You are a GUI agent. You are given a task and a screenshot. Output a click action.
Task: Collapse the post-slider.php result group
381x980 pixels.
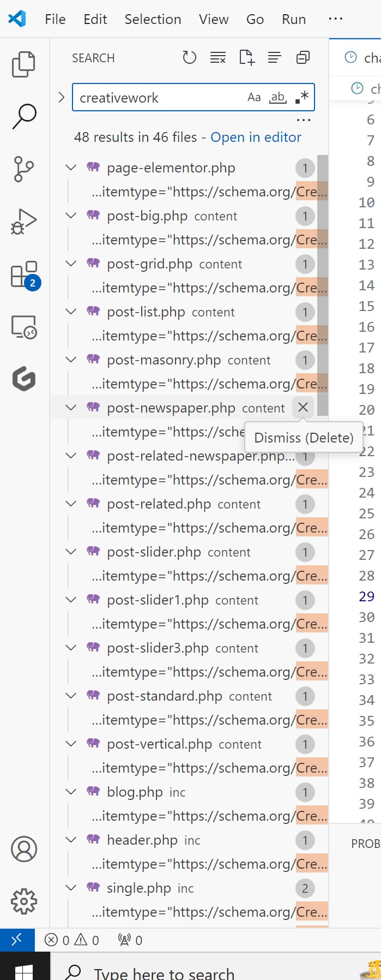[71, 552]
